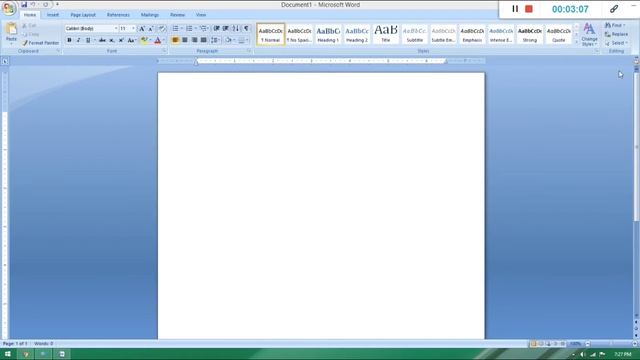This screenshot has height=360, width=640.
Task: Open the Font dialog launcher
Action: click(164, 51)
